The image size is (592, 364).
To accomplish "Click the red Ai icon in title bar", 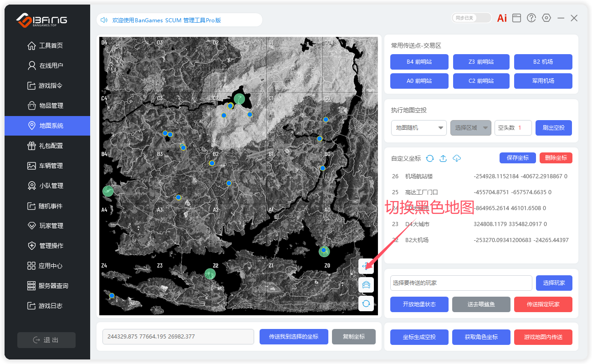I will click(x=502, y=18).
